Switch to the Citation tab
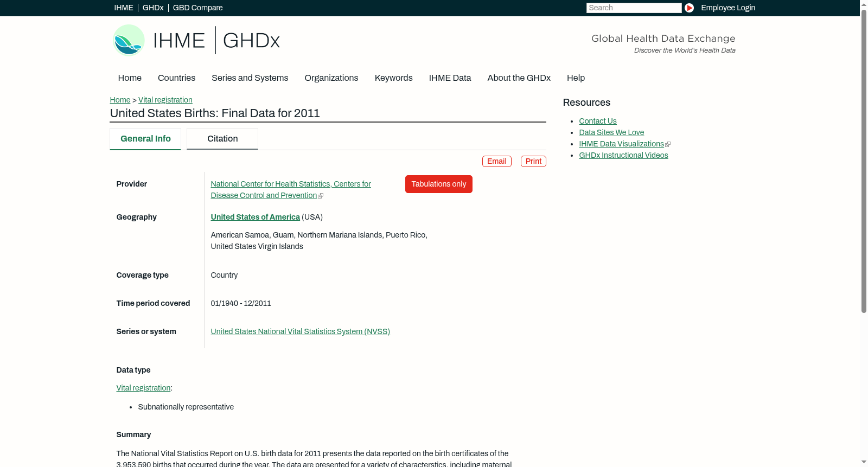This screenshot has height=467, width=868. point(222,139)
